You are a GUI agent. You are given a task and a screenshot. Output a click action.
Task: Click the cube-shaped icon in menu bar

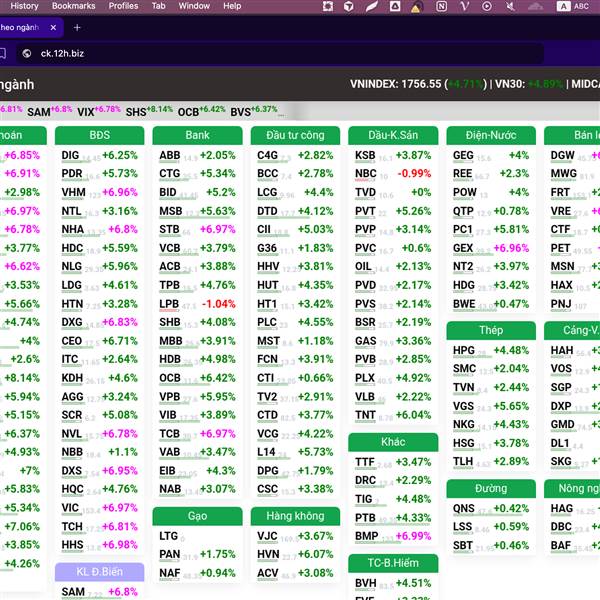click(x=348, y=6)
